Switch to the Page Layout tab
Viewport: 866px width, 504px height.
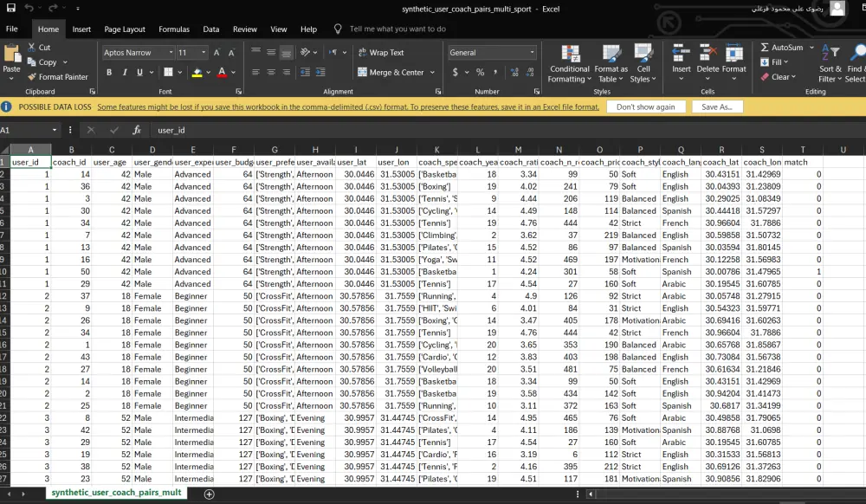[125, 29]
